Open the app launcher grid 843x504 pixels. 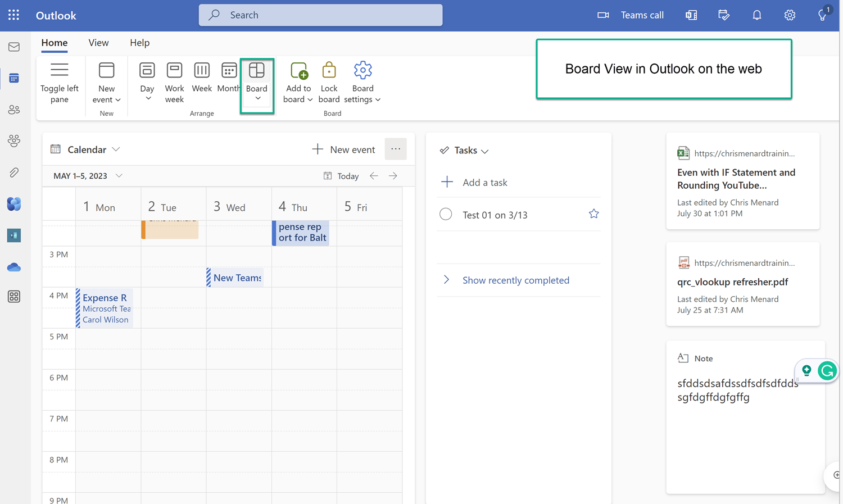click(x=13, y=15)
